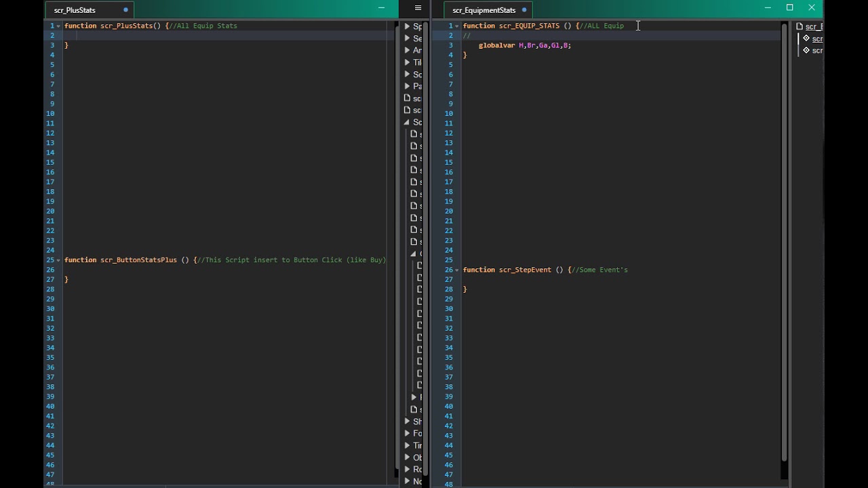Open the asset browser hamburger menu
Screen dimensions: 868x488
(418, 8)
